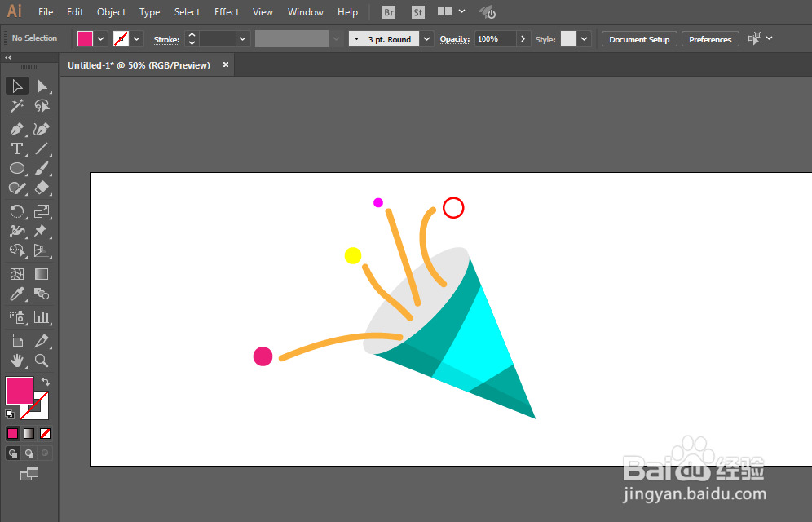This screenshot has height=522, width=812.
Task: Select the Zoom tool
Action: (42, 361)
